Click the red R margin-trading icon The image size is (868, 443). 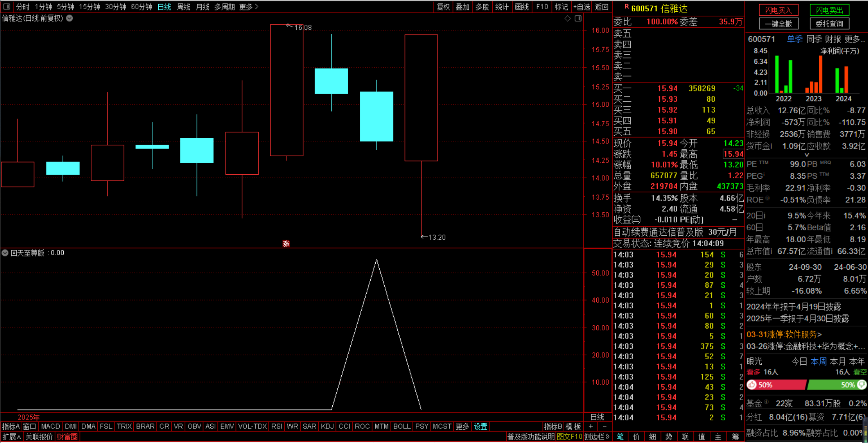click(x=627, y=7)
